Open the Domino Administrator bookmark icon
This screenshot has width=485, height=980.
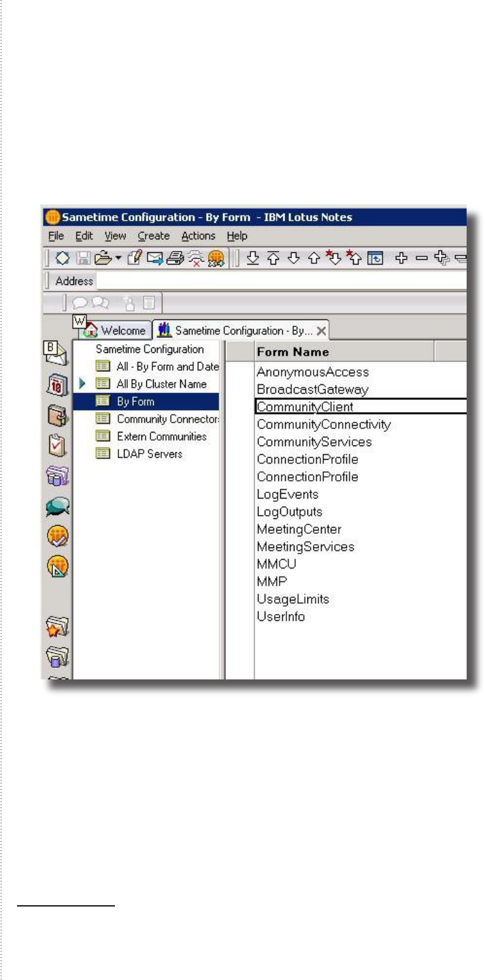click(56, 536)
